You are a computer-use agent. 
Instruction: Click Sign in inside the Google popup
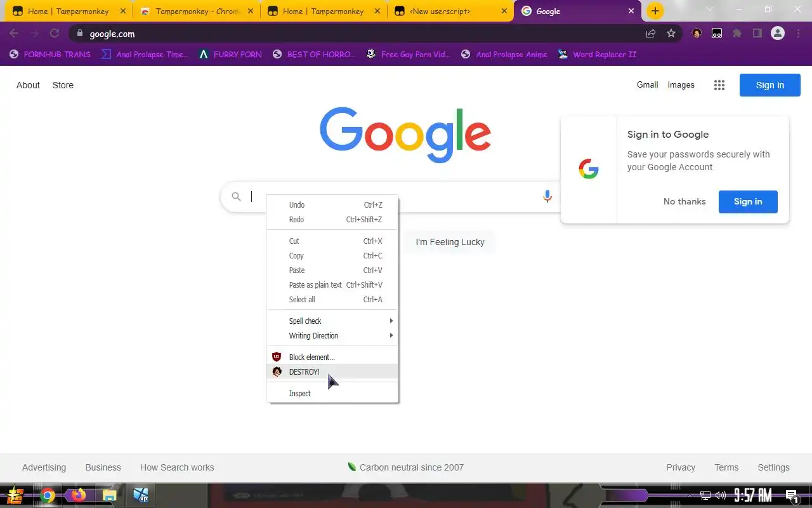[748, 201]
